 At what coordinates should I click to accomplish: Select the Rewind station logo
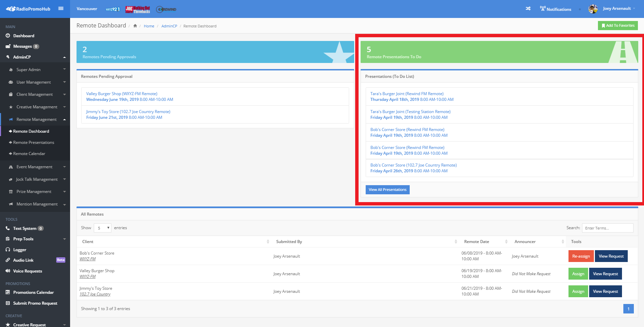tap(166, 9)
